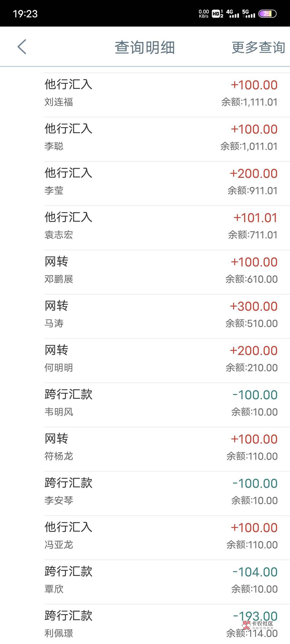This screenshot has height=644, width=290.
Task: Tap the back arrow icon
Action: pos(22,47)
